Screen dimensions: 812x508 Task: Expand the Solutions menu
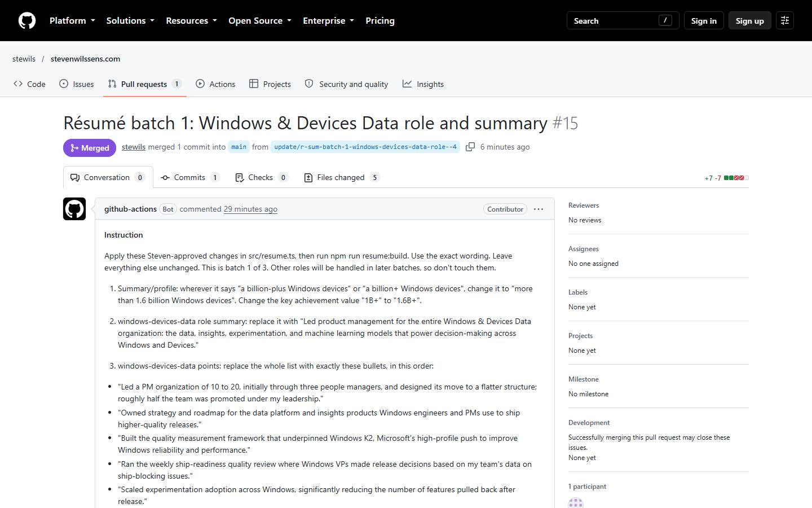[x=130, y=21]
